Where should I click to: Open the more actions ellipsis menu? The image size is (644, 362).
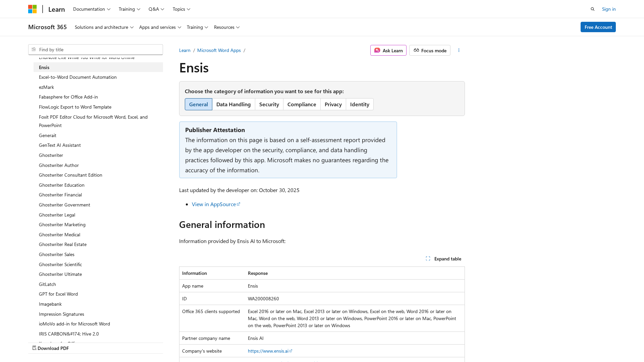pos(459,50)
